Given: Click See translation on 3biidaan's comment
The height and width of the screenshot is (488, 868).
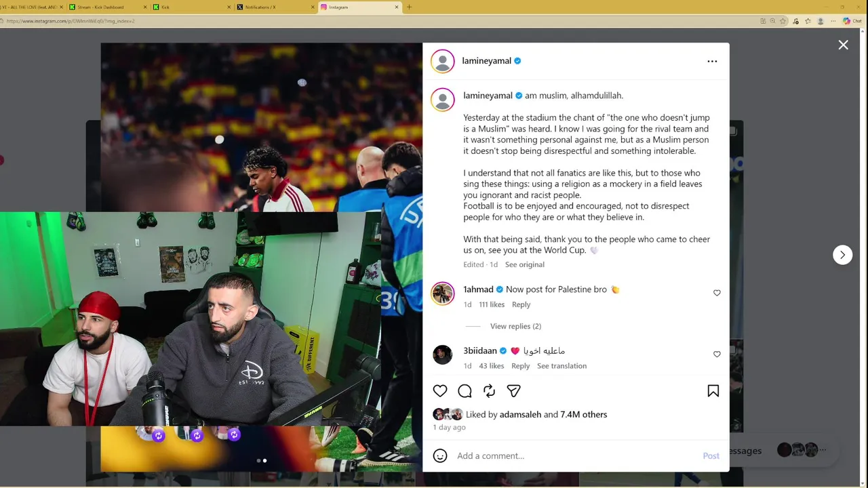Looking at the screenshot, I should point(561,366).
